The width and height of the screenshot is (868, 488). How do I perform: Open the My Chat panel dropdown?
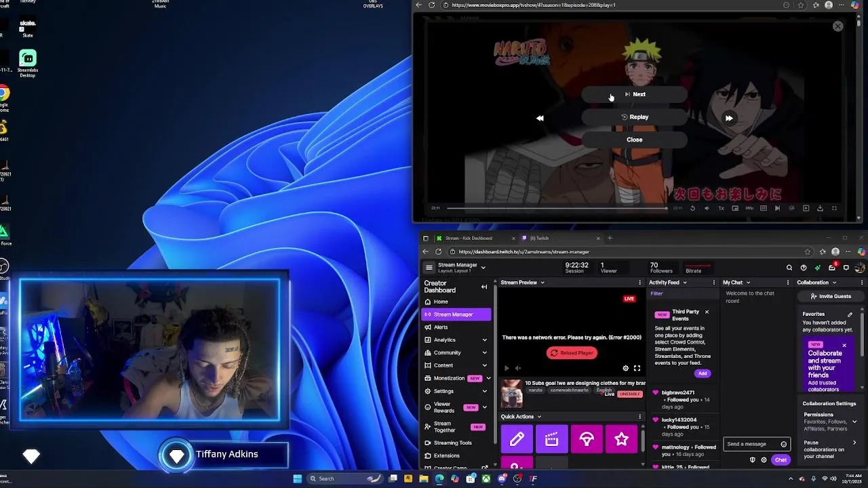[x=748, y=283]
